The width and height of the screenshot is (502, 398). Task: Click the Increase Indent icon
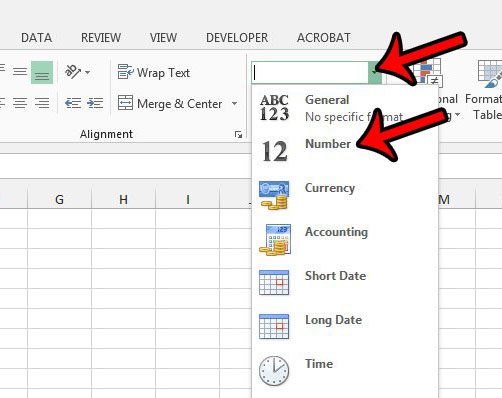(x=95, y=103)
